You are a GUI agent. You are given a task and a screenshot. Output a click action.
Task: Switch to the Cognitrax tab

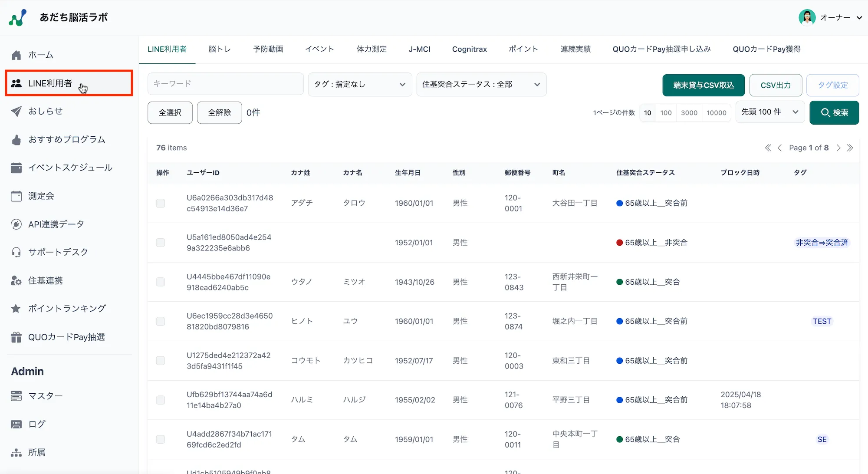click(469, 49)
